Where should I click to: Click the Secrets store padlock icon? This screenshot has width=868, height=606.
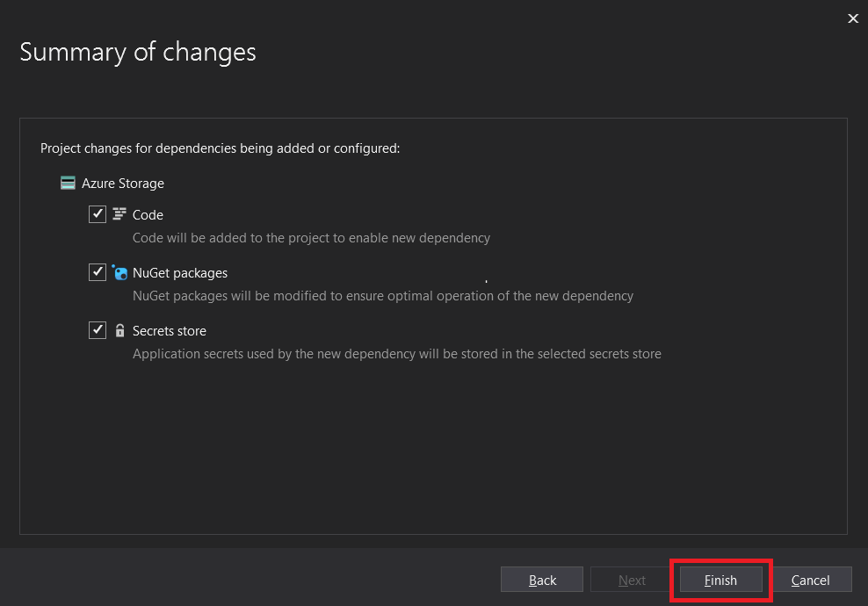click(x=120, y=331)
